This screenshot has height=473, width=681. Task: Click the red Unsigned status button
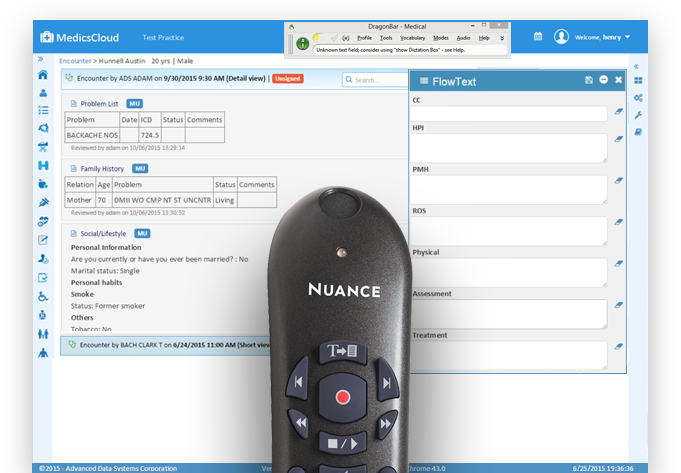click(287, 79)
